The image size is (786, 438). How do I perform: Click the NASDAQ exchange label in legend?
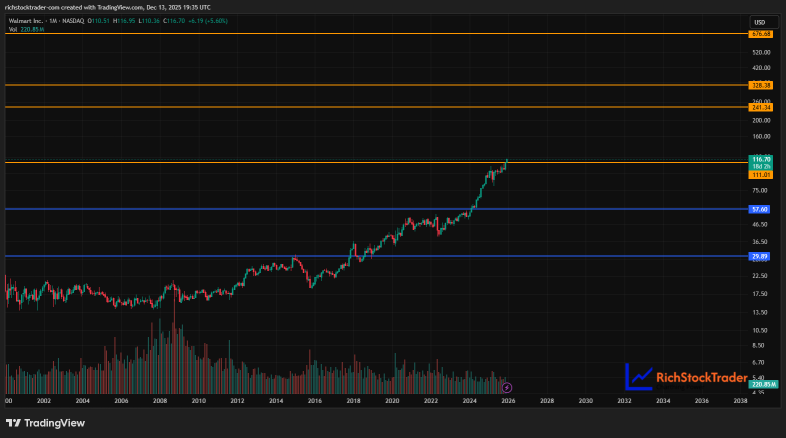[x=73, y=21]
